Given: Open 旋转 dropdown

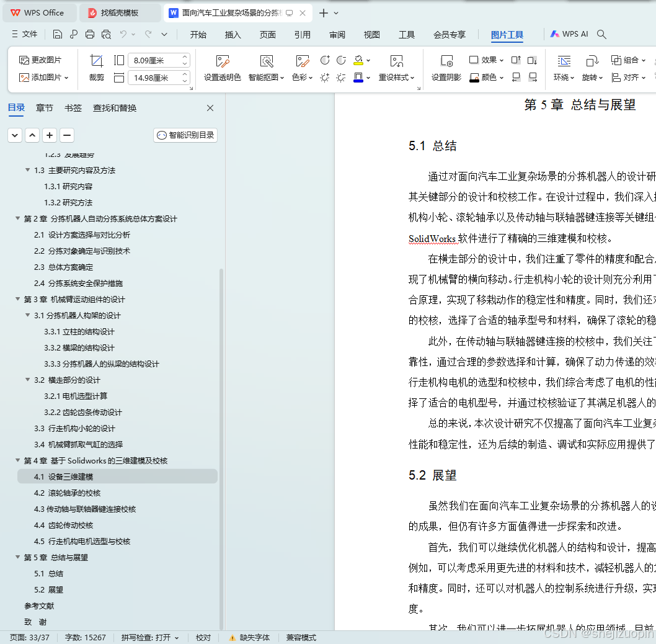Looking at the screenshot, I should 592,68.
